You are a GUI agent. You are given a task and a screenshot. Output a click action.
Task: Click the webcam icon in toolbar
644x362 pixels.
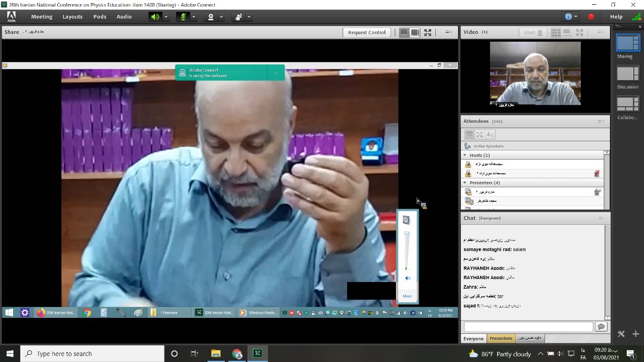tap(210, 17)
